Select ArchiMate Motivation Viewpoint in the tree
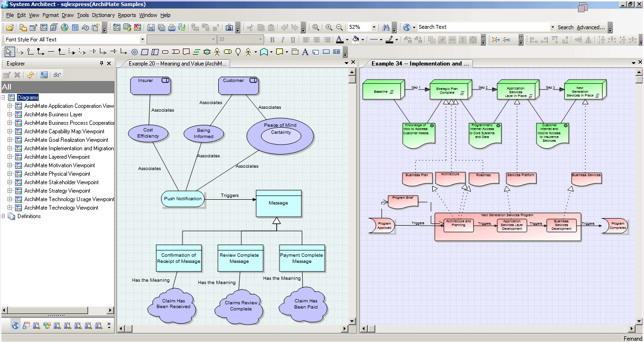644x342 pixels. pos(59,165)
